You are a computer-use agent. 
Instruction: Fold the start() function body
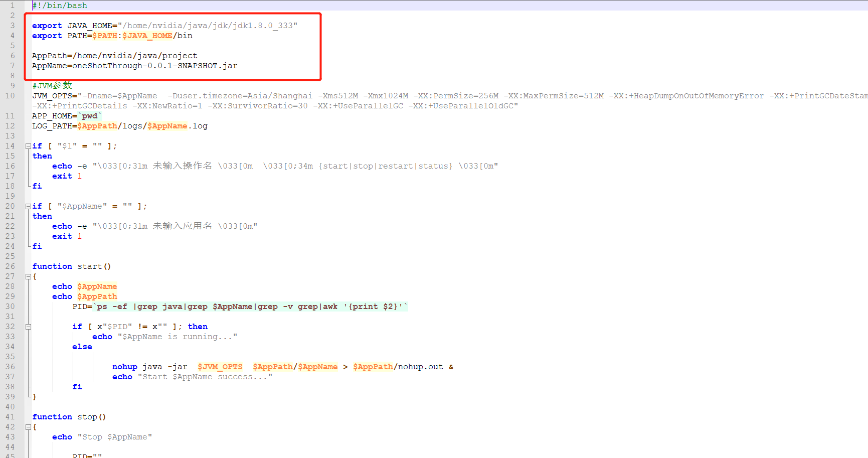[x=28, y=276]
